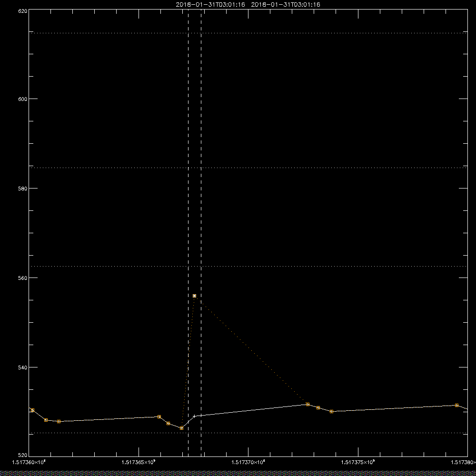Select the x-axis label 1.517365×10⁹
Image resolution: width=476 pixels, height=476 pixels.
point(139,462)
